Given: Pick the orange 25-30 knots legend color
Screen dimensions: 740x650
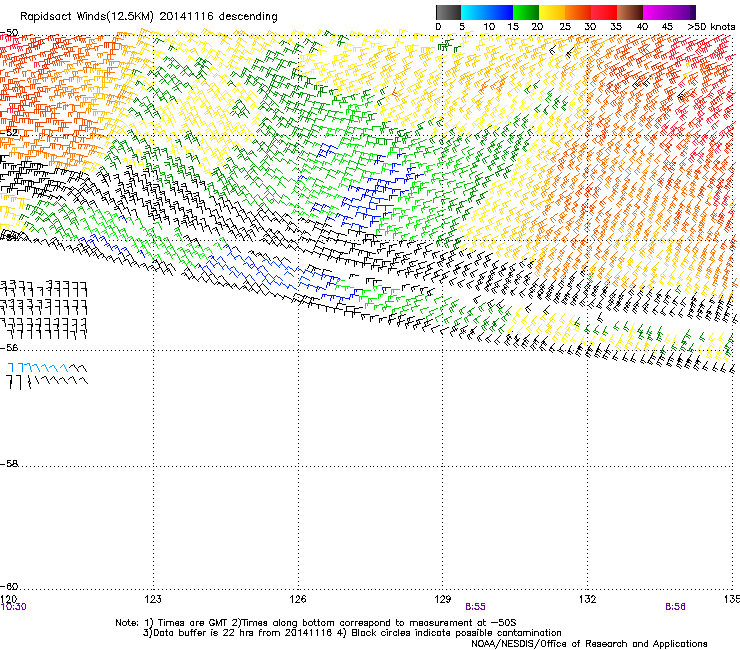Looking at the screenshot, I should click(578, 12).
